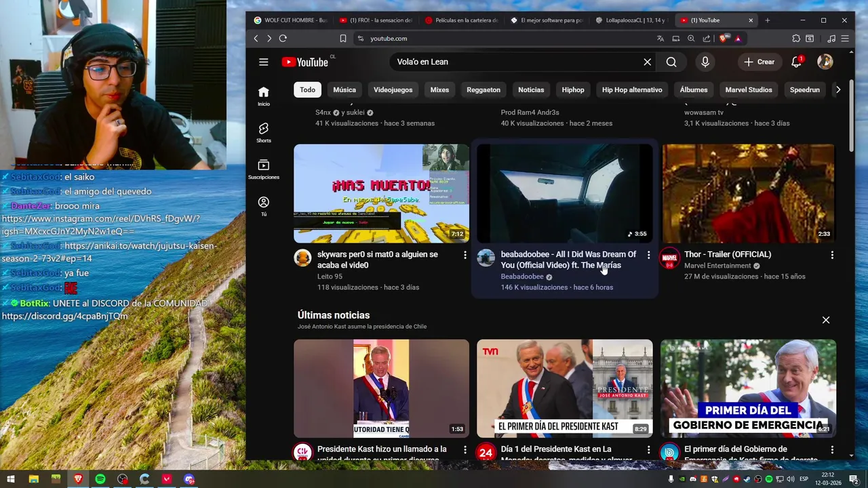Open the TVN Kast news thumbnail

(x=565, y=388)
